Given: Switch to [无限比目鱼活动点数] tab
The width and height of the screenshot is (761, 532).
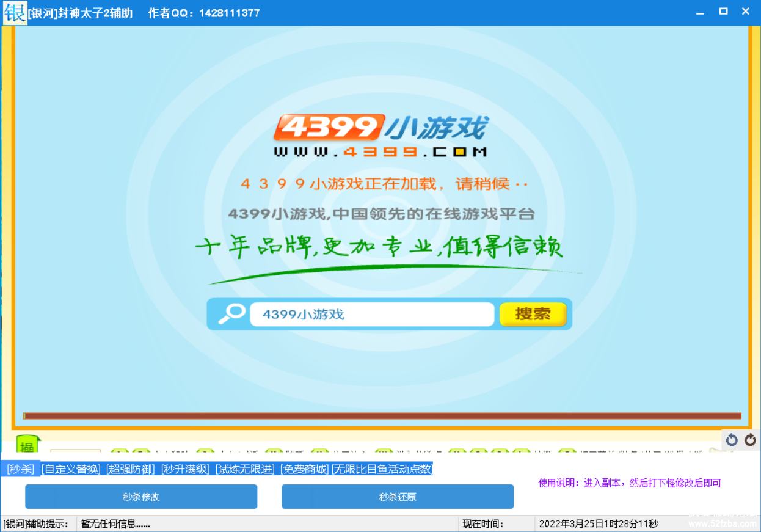Looking at the screenshot, I should click(x=382, y=469).
